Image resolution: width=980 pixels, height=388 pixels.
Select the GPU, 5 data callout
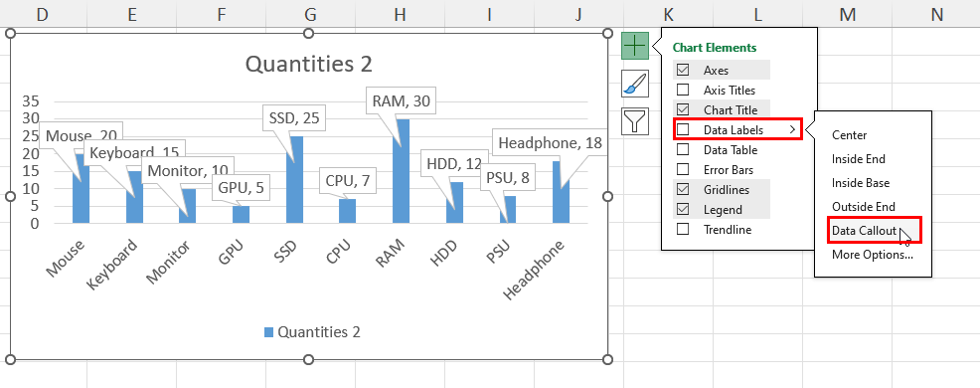(x=241, y=188)
